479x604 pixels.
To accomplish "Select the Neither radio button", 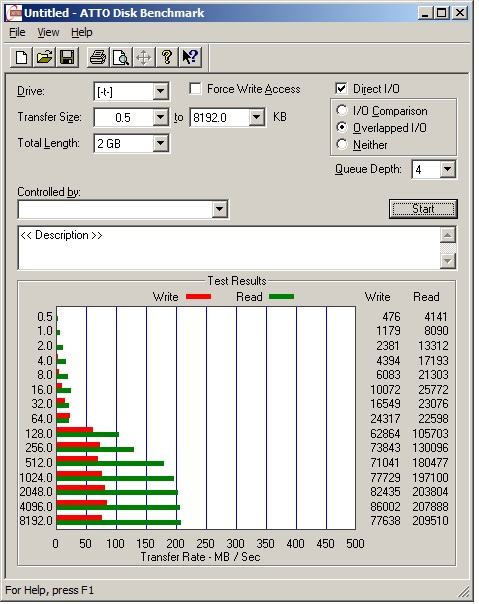I will point(342,144).
